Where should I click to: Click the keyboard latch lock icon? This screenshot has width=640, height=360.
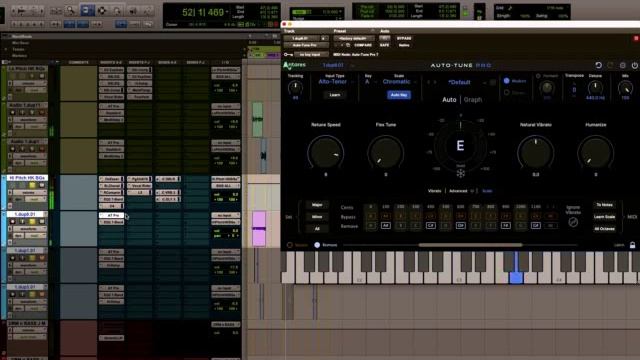click(632, 245)
